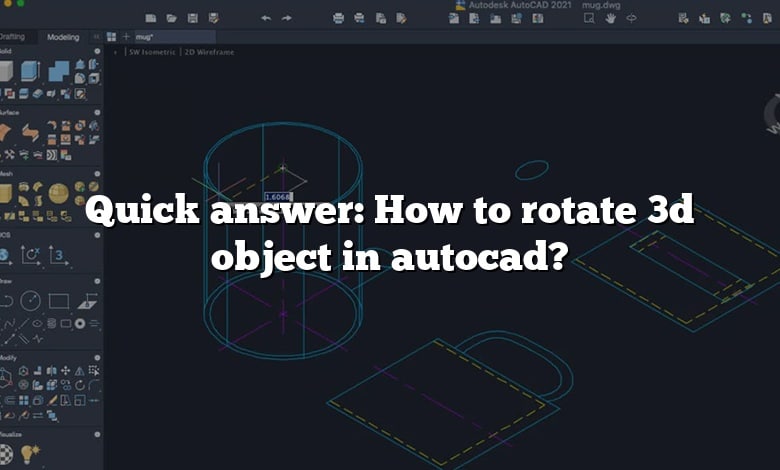
Task: Select the Circle draw tool
Action: tap(30, 300)
